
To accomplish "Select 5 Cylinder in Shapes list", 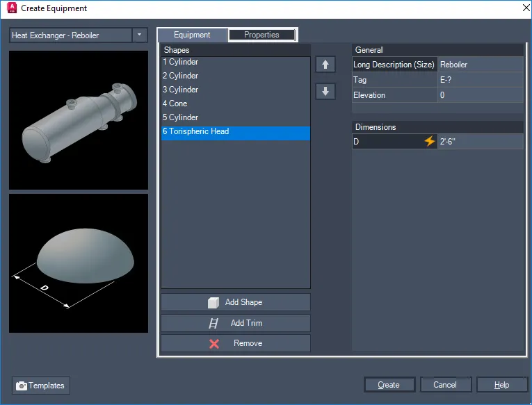I will 236,117.
